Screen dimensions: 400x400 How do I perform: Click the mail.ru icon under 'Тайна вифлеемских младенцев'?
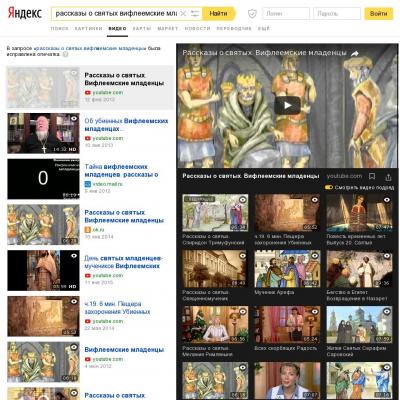(x=88, y=184)
